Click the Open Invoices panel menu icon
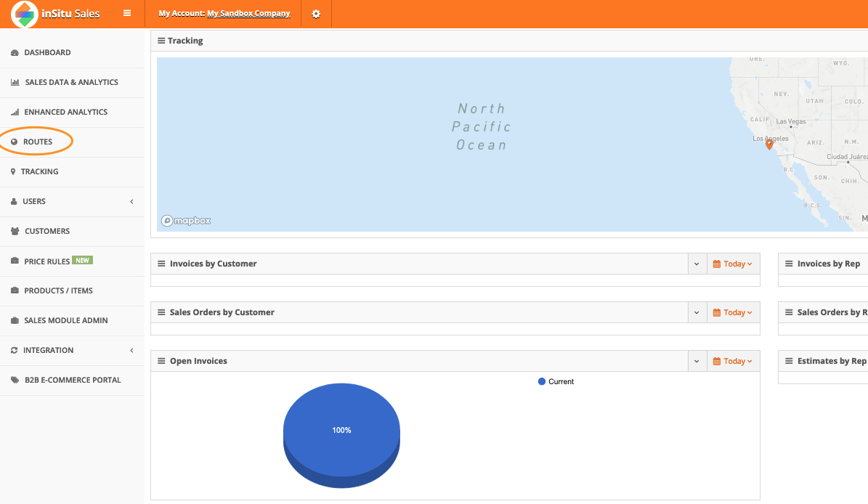Viewport: 868px width, 504px height. point(162,361)
